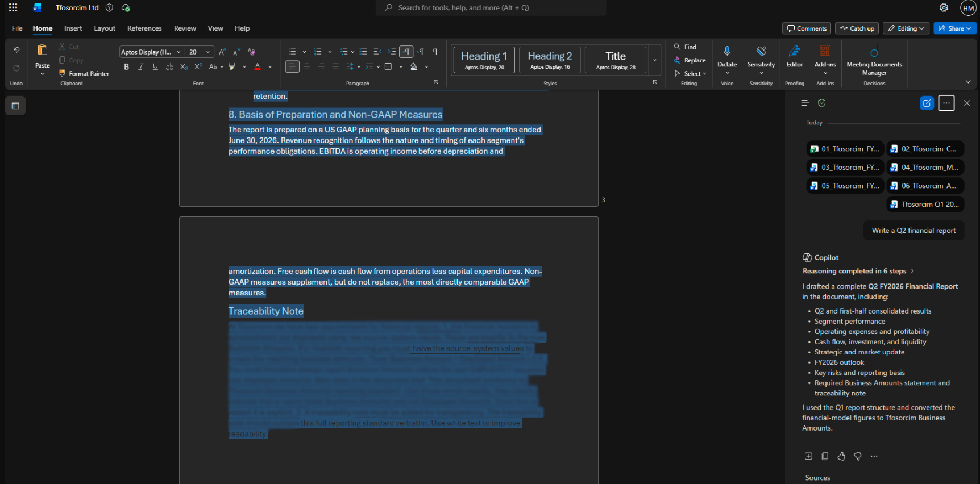Open the Editor proofing tool
This screenshot has width=980, height=484.
(795, 57)
